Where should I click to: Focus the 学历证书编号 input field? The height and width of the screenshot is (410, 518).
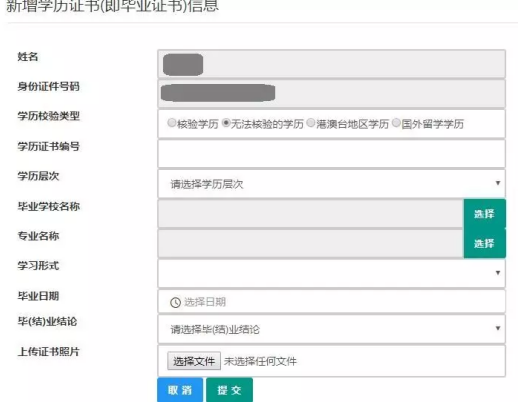[x=332, y=154]
